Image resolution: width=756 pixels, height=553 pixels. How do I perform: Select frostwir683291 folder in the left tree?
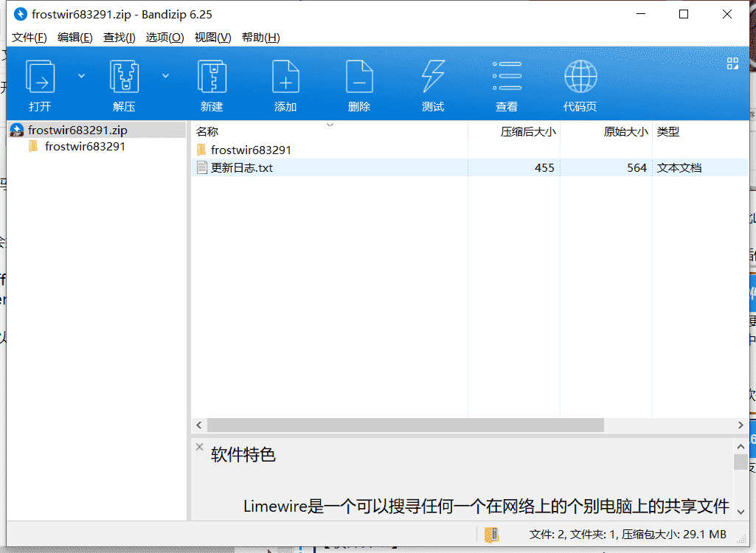85,147
